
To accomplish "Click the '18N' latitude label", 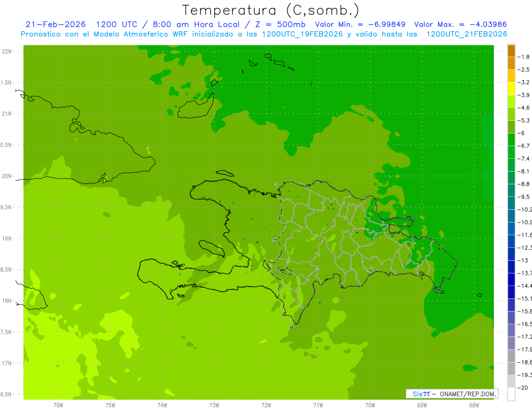I will pyautogui.click(x=6, y=301).
